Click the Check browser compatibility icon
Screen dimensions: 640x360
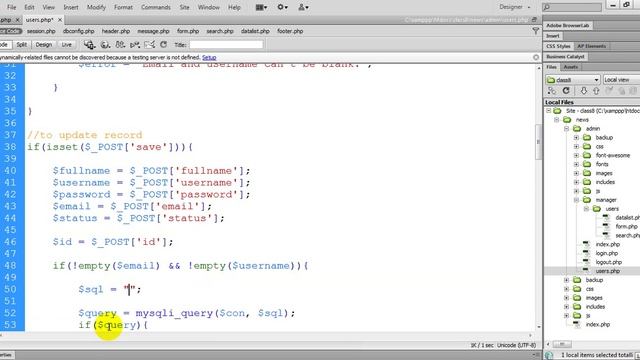click(x=149, y=44)
